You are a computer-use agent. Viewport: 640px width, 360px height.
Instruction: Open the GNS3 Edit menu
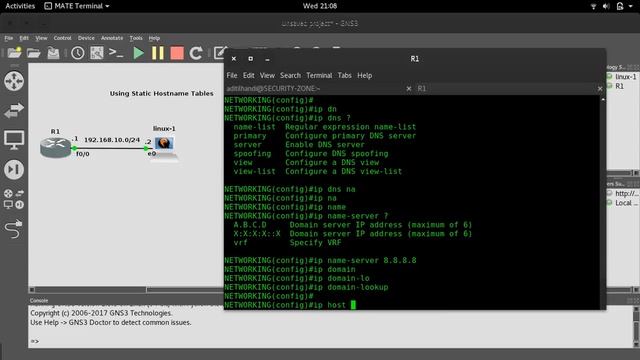tap(24, 38)
